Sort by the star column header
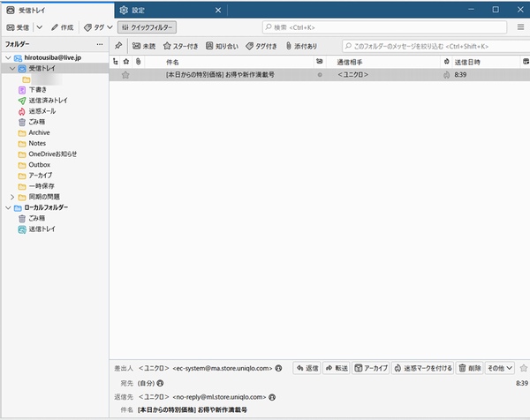 coord(126,62)
